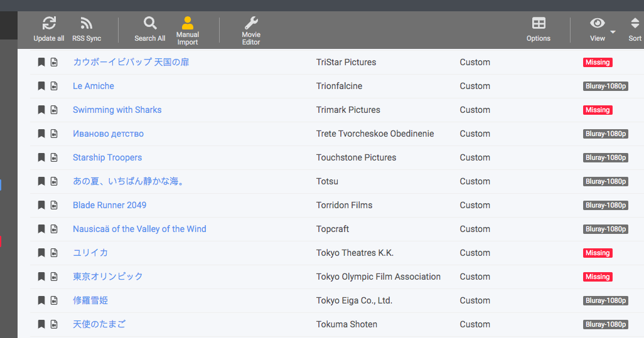The image size is (644, 338).
Task: Open the Иваново детство movie link
Action: pyautogui.click(x=108, y=134)
